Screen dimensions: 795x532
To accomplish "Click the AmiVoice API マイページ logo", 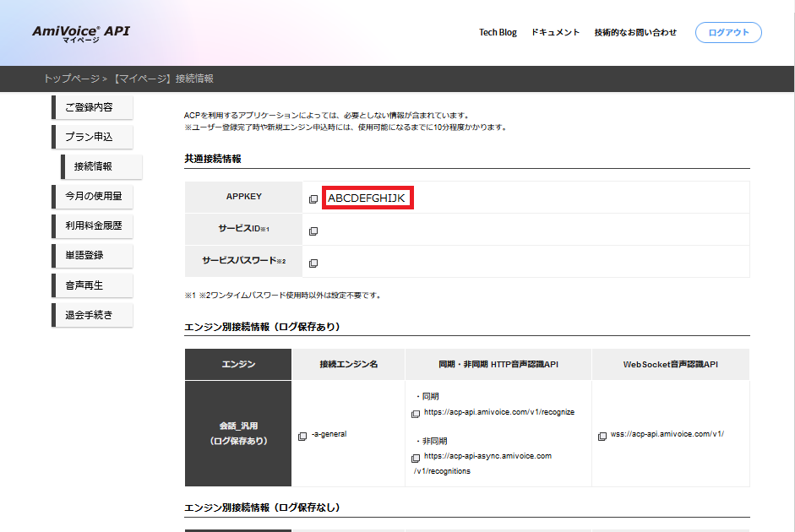I will (81, 34).
